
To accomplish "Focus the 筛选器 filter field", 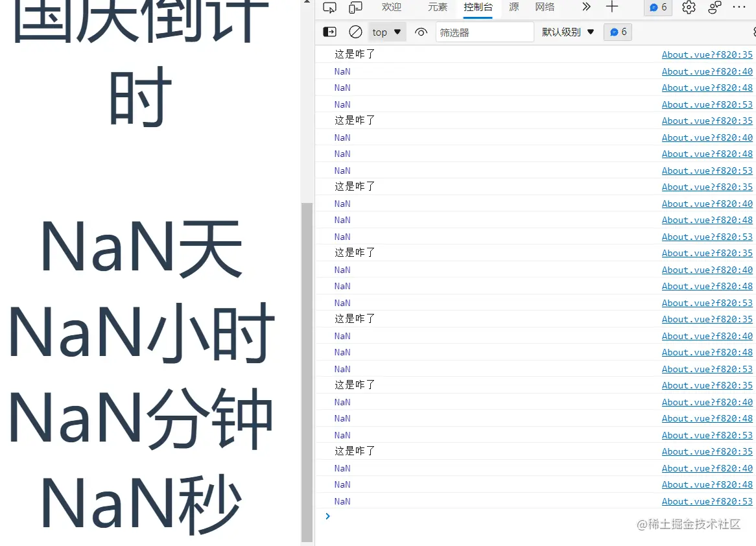I will pos(484,32).
